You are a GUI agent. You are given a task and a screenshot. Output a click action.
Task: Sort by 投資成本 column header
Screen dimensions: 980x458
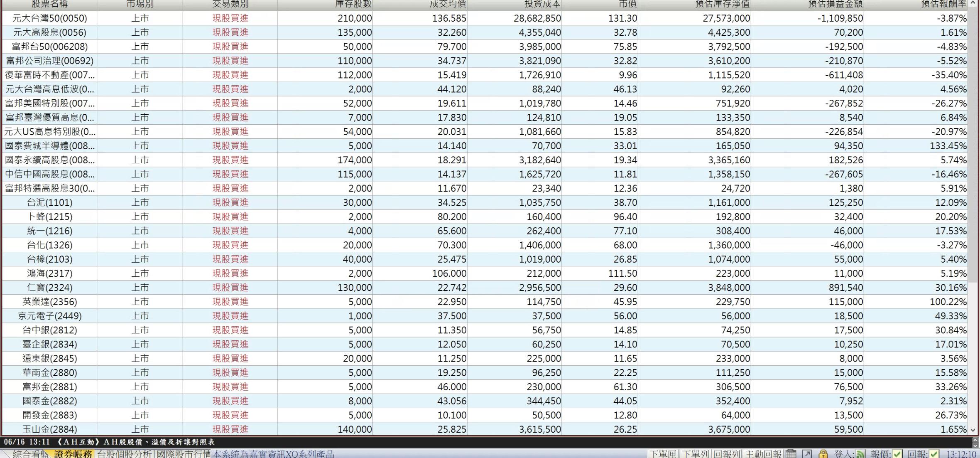514,4
